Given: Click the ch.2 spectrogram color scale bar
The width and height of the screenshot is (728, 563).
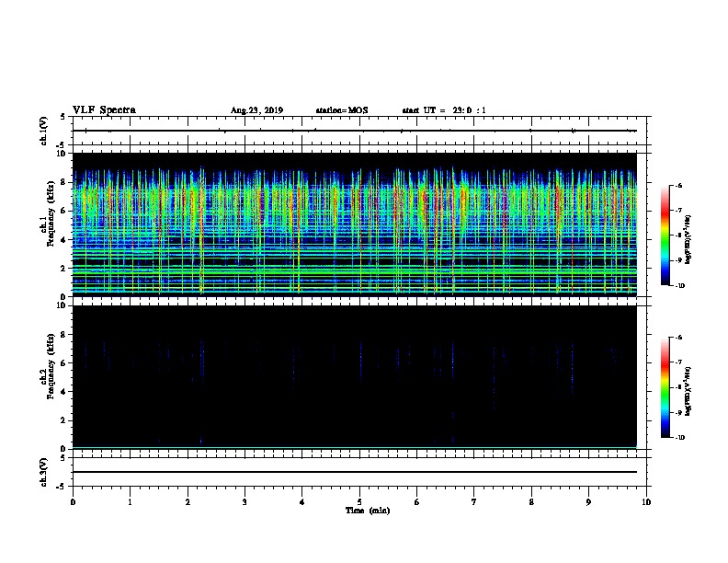Looking at the screenshot, I should pyautogui.click(x=665, y=387).
